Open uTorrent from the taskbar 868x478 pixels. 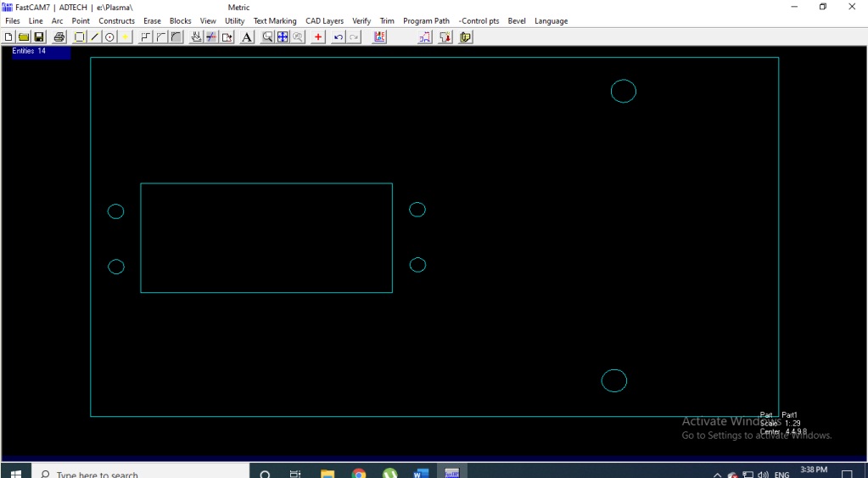tap(389, 474)
